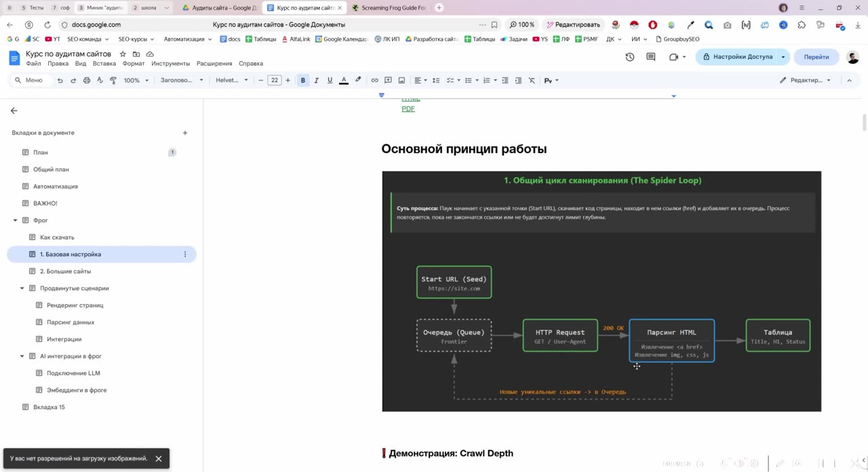Open the Вставка menu
Screen dimensions: 868x472
coord(104,64)
